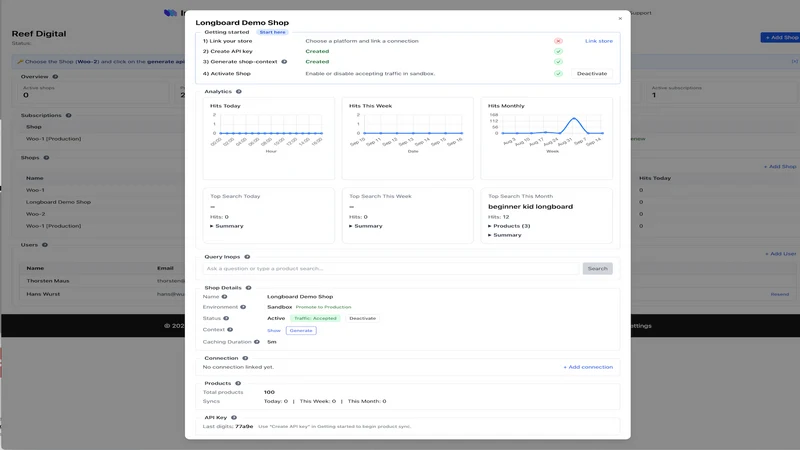Expand Summary under Top Search This Week
The height and width of the screenshot is (450, 800).
366,226
